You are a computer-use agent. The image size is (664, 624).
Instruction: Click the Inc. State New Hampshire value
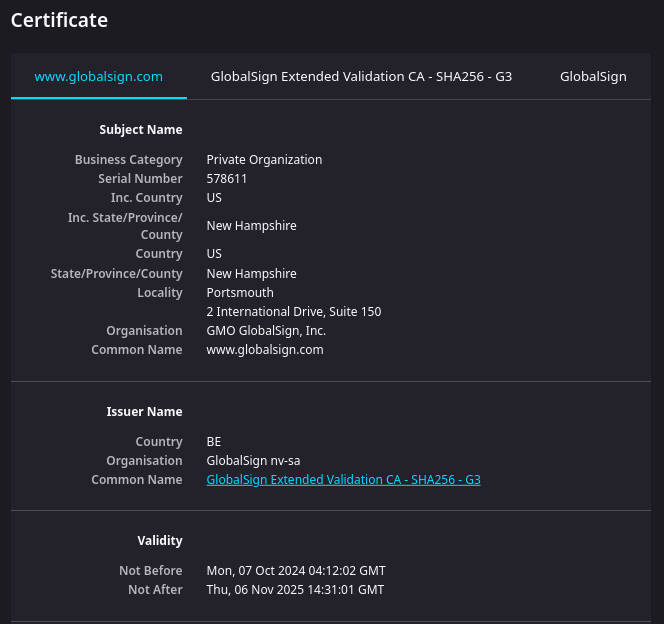(x=252, y=226)
